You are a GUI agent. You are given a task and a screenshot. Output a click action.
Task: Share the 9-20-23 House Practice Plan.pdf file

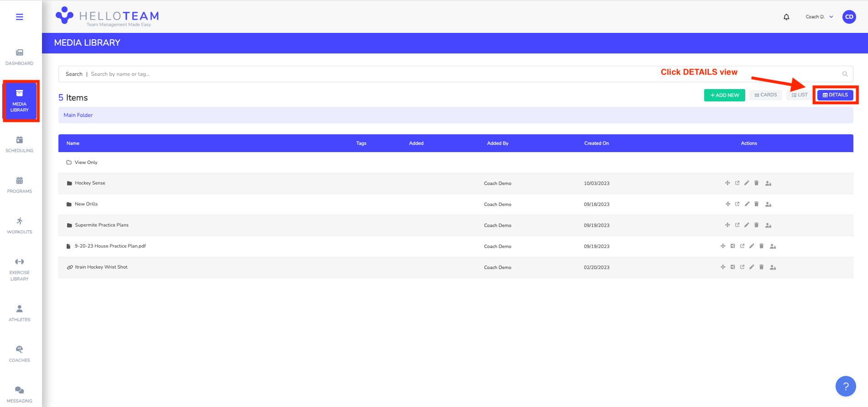[x=732, y=246]
